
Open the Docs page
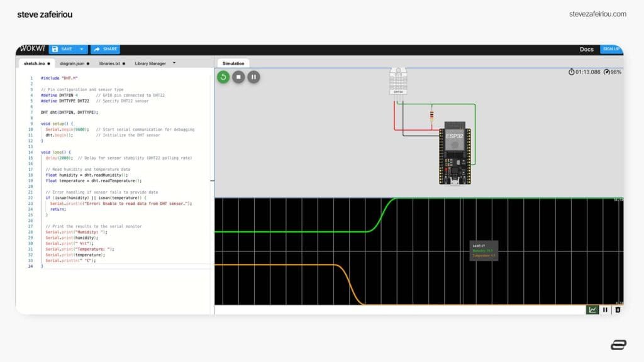(586, 48)
